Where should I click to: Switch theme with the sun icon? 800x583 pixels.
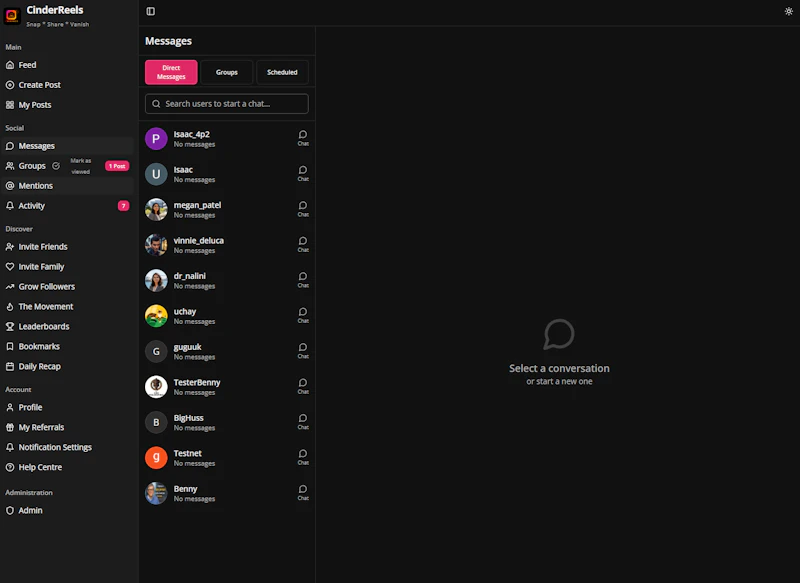point(788,11)
